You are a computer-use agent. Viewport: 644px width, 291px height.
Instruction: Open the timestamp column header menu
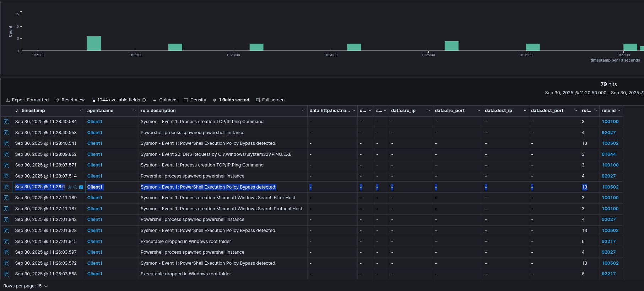coord(81,111)
